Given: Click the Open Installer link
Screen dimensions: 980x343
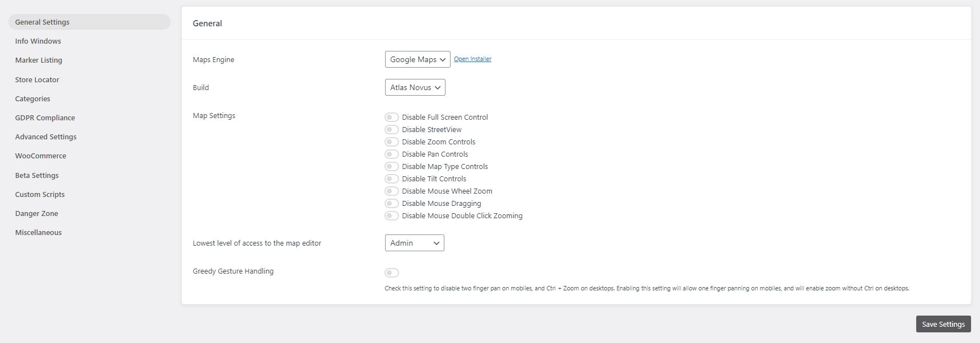Looking at the screenshot, I should (473, 59).
